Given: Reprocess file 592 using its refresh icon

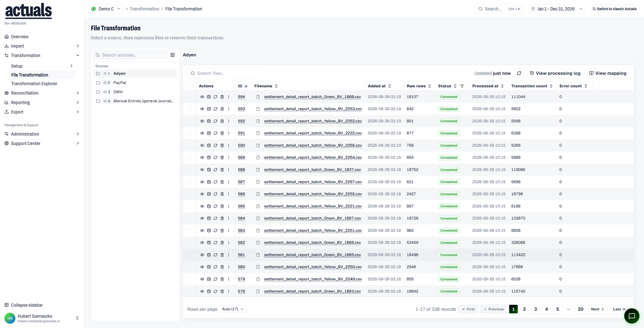Looking at the screenshot, I should (x=215, y=121).
